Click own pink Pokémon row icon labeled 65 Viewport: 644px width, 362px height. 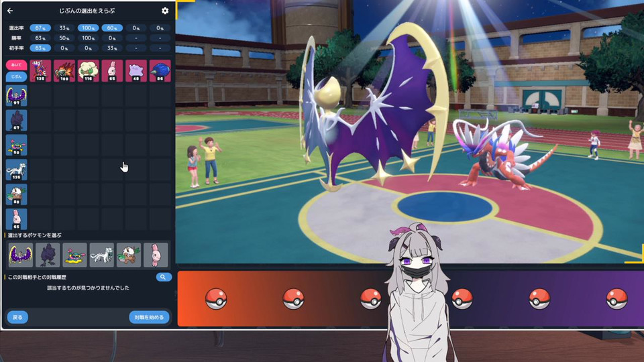16,219
